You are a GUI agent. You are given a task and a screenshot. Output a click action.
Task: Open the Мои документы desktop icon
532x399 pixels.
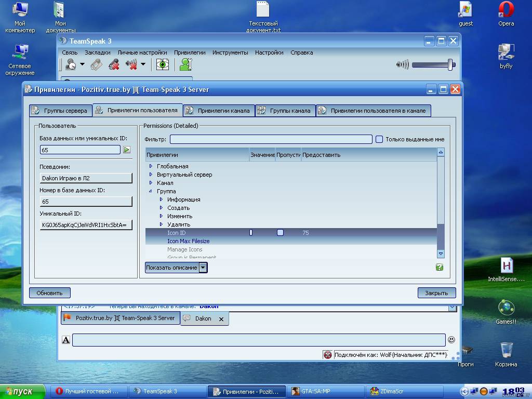[60, 17]
